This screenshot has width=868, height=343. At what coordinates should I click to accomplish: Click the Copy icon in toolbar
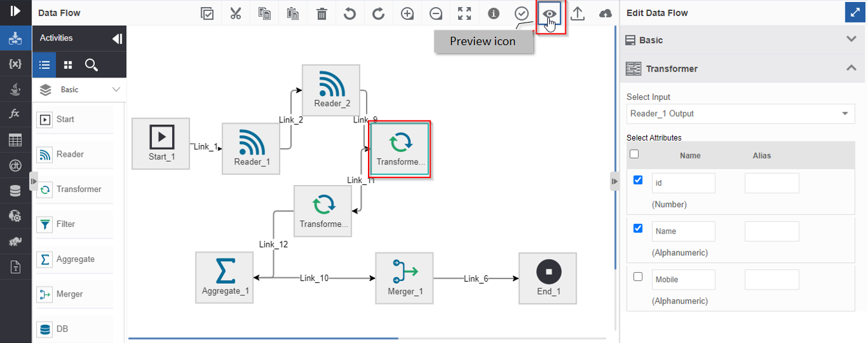click(x=264, y=14)
